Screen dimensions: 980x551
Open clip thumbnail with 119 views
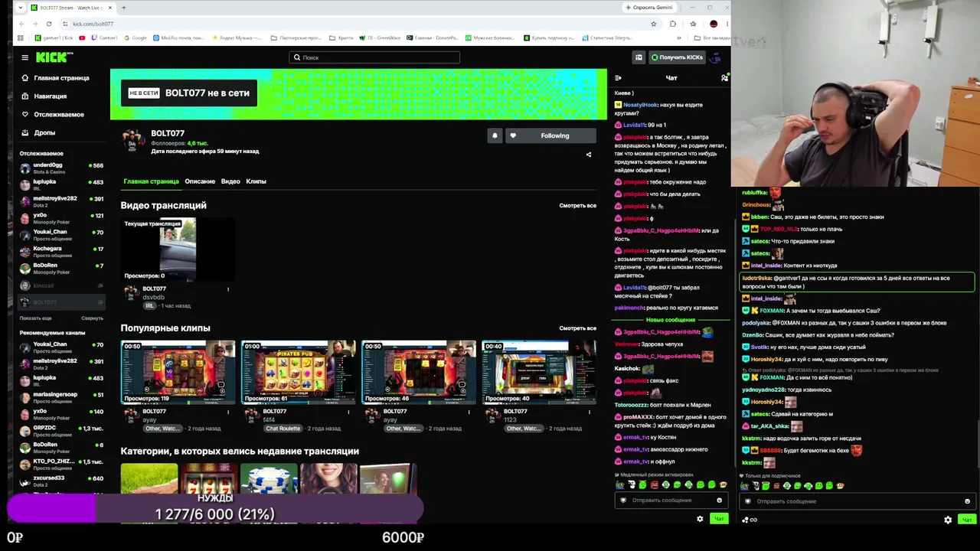click(178, 372)
